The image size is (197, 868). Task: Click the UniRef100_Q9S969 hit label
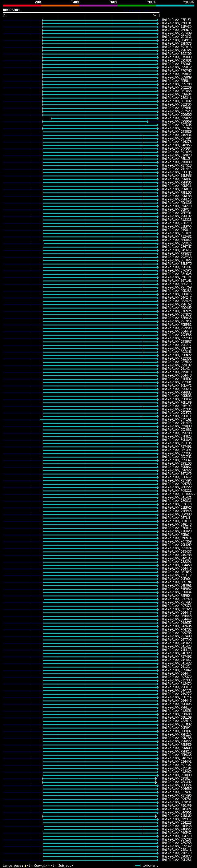pyautogui.click(x=176, y=121)
